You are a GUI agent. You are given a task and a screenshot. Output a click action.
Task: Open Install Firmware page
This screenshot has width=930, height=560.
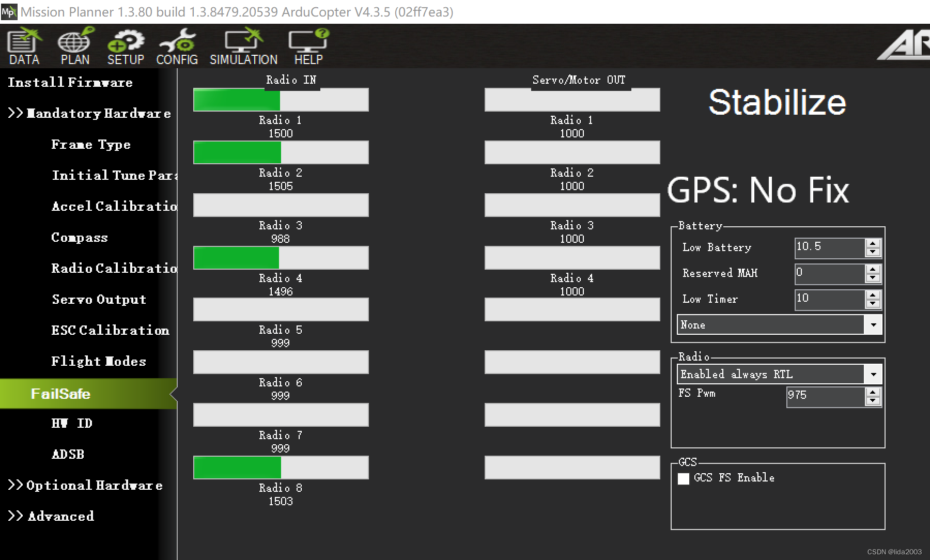(70, 82)
